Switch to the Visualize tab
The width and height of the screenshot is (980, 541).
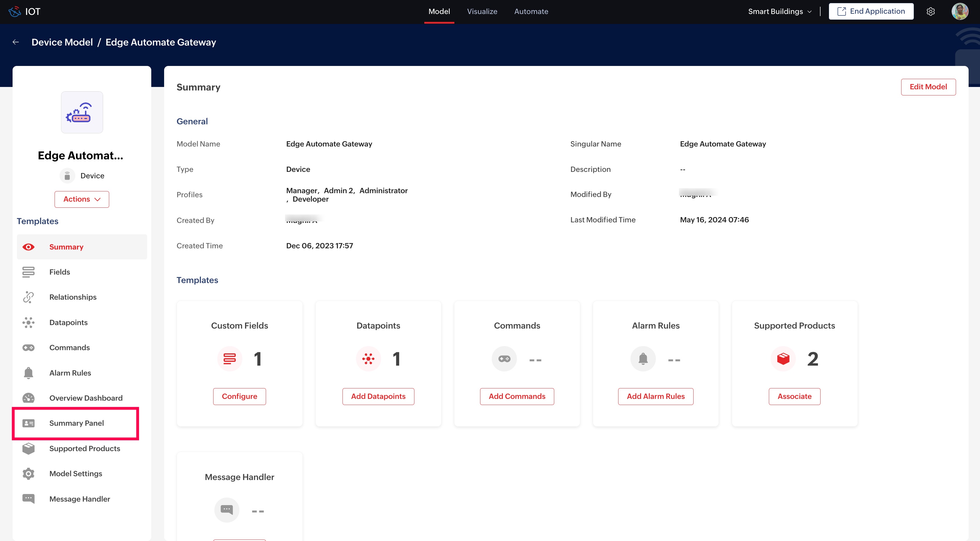(482, 11)
